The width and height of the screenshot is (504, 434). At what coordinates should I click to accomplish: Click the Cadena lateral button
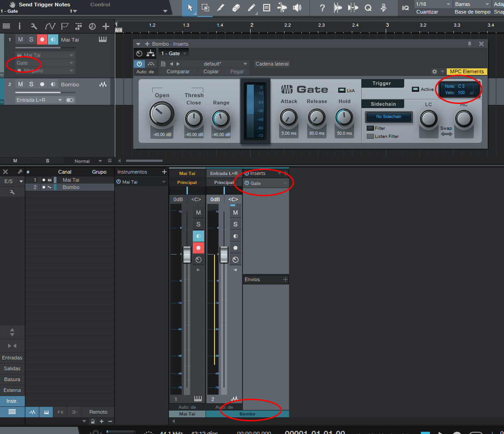[x=272, y=64]
